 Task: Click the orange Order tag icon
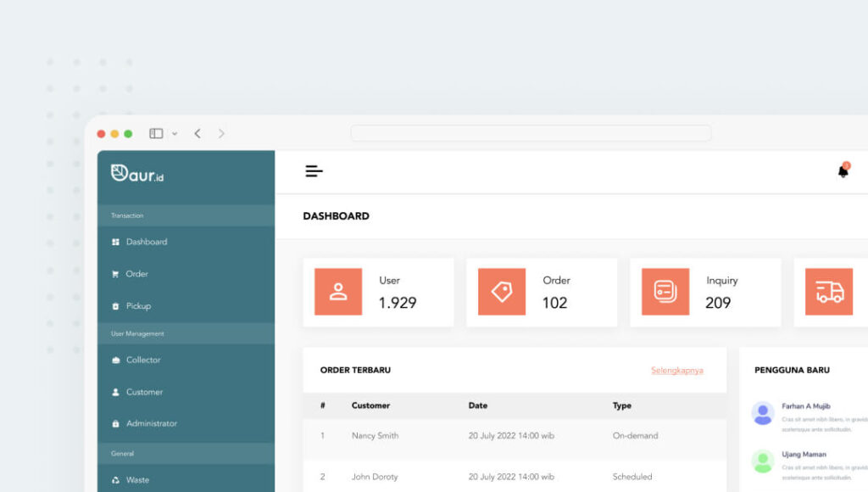click(502, 292)
